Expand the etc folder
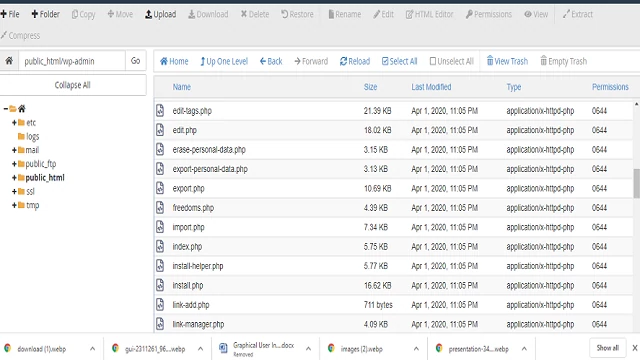 coord(14,122)
